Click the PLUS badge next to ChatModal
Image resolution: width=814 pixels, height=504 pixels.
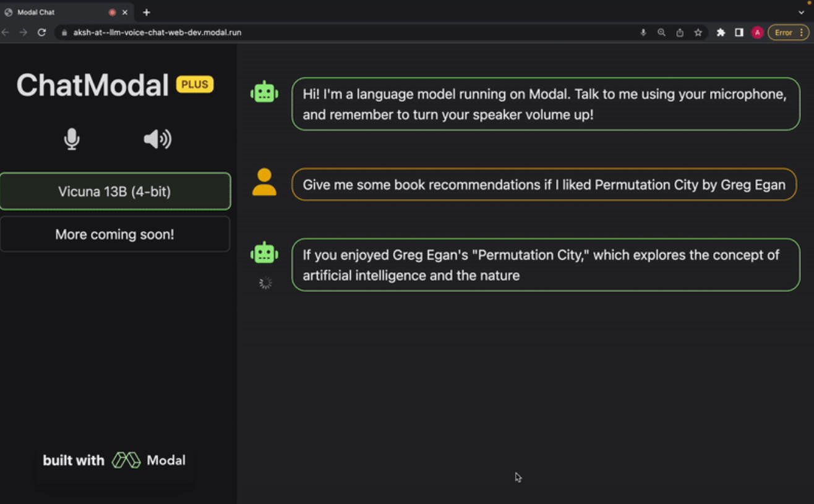pos(195,84)
